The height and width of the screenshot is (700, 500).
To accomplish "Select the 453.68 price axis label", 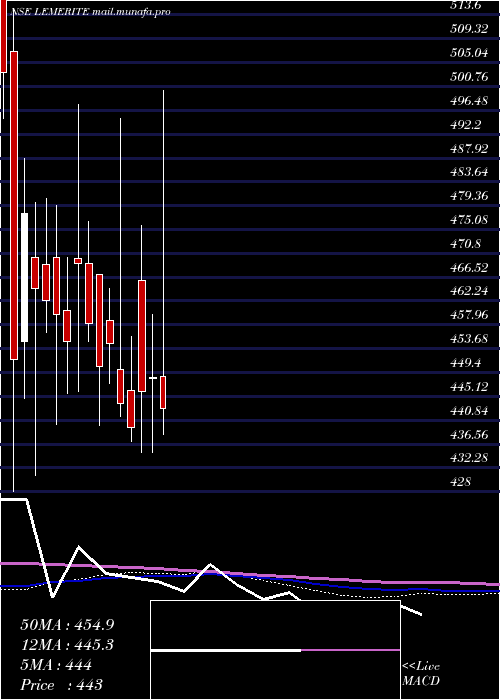I will [469, 339].
